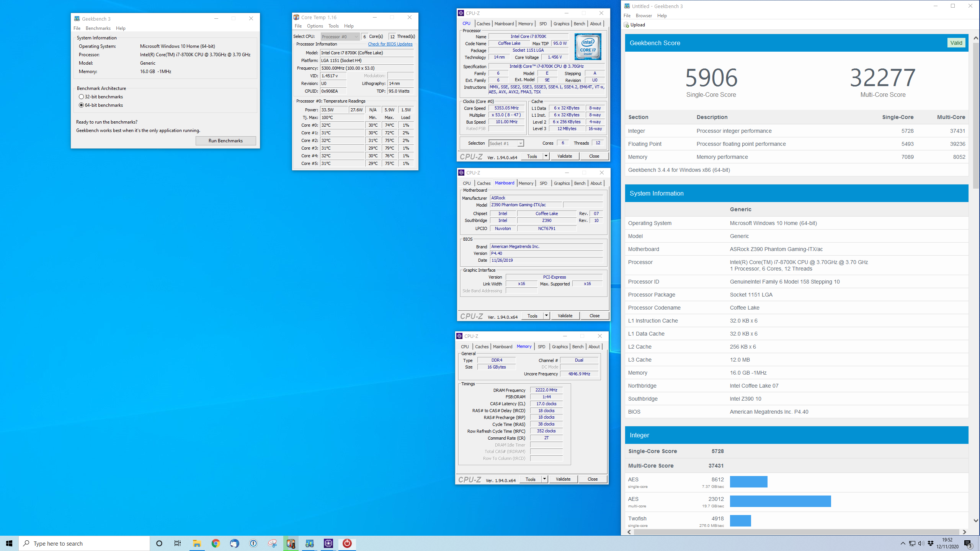Image resolution: width=980 pixels, height=551 pixels.
Task: Open 1Password from the taskbar
Action: 253,543
